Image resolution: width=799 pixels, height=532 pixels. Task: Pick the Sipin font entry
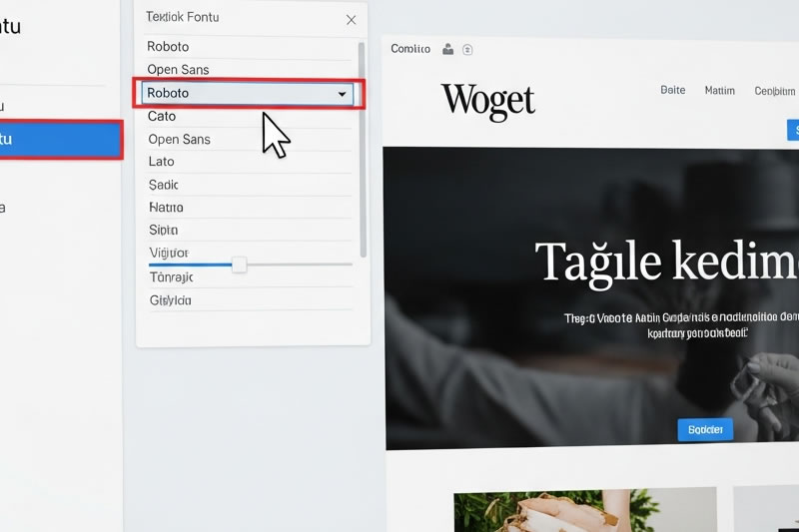pyautogui.click(x=163, y=230)
